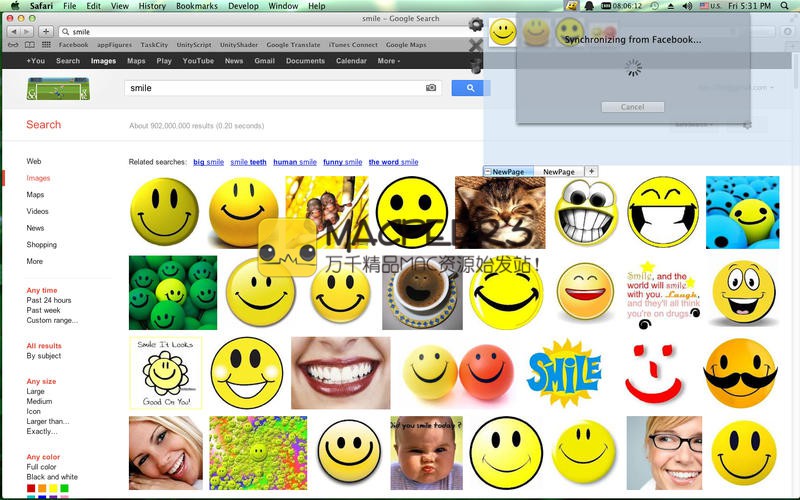Viewport: 800px width, 500px height.
Task: Click the blue Google search button
Action: tap(467, 88)
